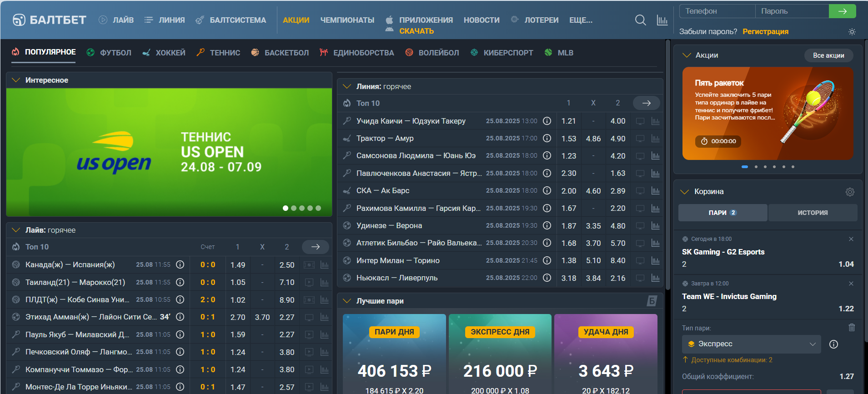Open broadcast icon for СКА — Ак Барс

point(640,191)
